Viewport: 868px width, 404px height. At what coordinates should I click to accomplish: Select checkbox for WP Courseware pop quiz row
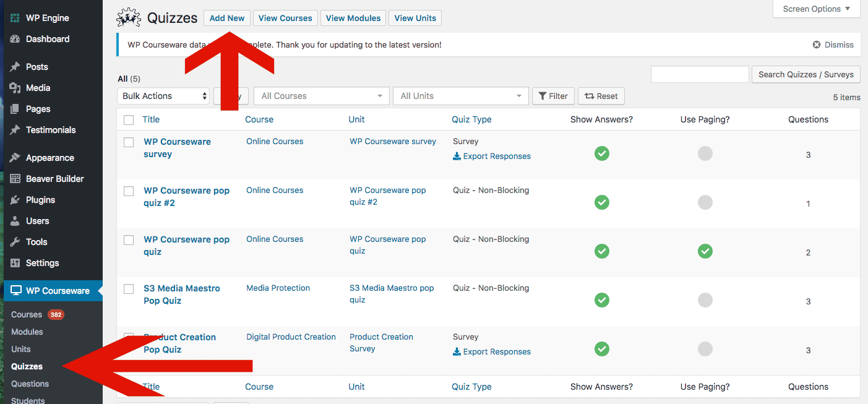(129, 240)
